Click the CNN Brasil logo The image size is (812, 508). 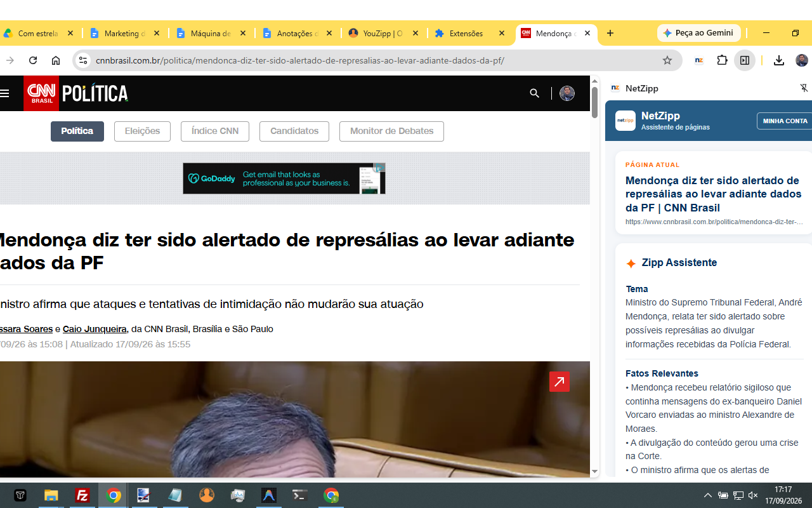point(41,93)
